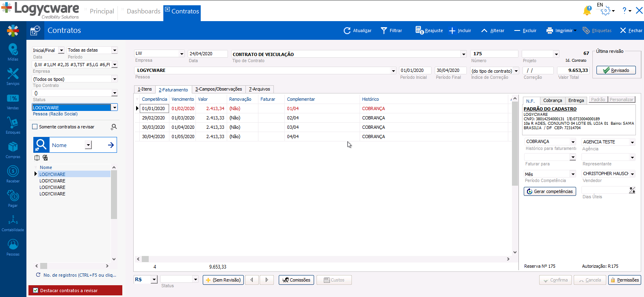This screenshot has width=644, height=297.
Task: Open the Pagar sidebar module
Action: pos(13,198)
